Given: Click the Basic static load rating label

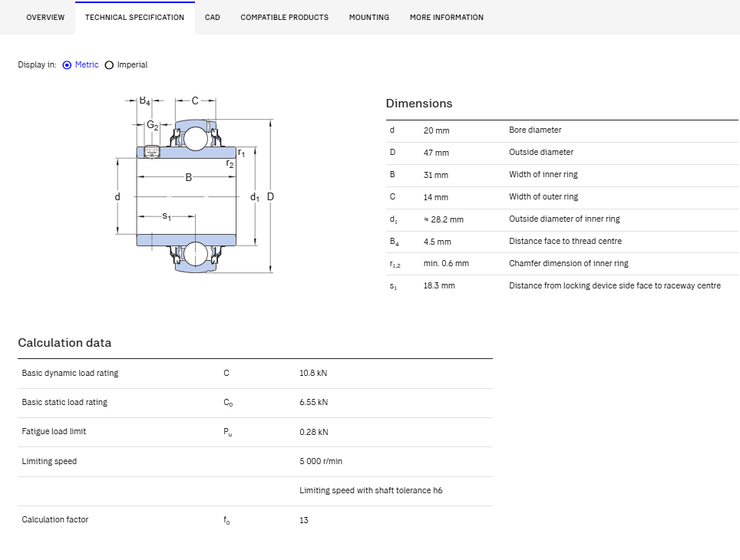Looking at the screenshot, I should (x=64, y=402).
